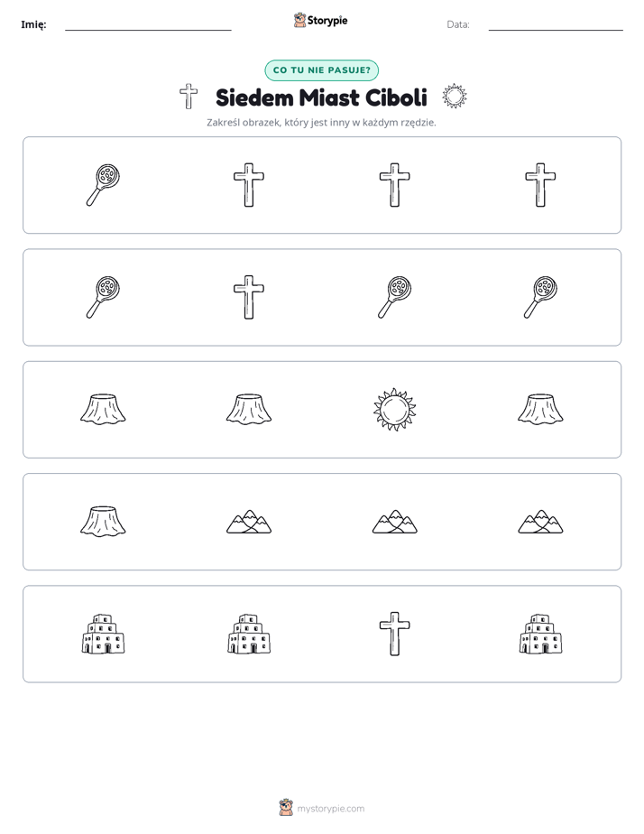Click the sun decoration beside the title
The height and width of the screenshot is (834, 644).
click(x=455, y=97)
